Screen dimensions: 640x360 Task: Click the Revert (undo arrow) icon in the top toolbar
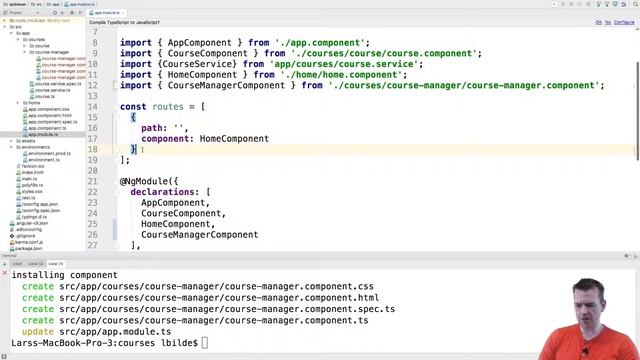(624, 4)
